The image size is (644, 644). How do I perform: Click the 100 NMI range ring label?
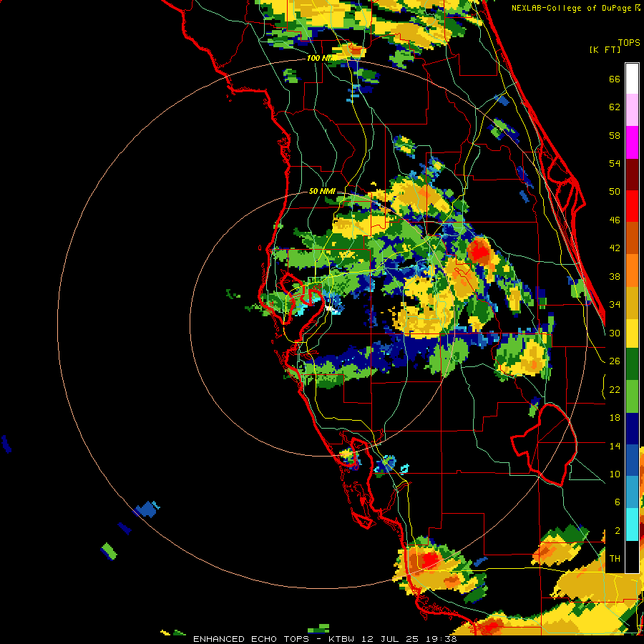(321, 58)
